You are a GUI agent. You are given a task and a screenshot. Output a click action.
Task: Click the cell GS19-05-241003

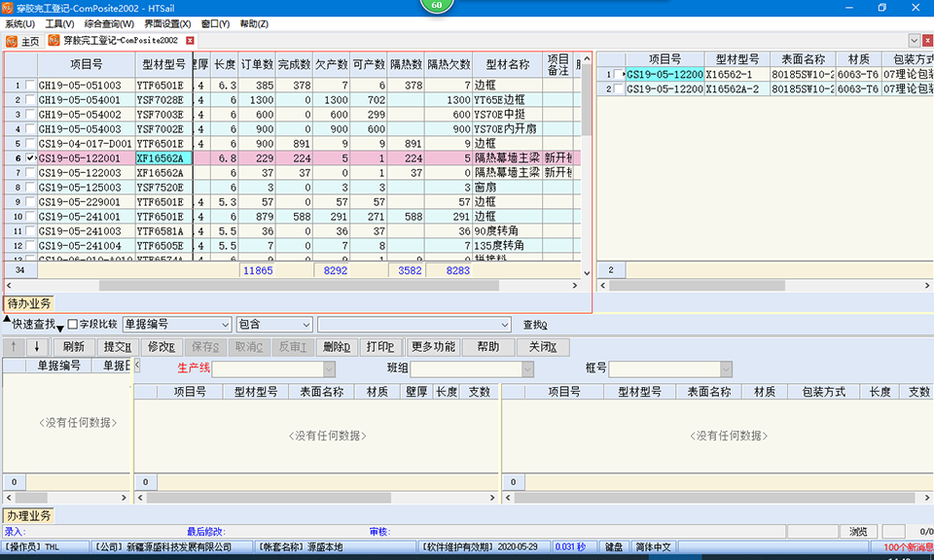87,231
